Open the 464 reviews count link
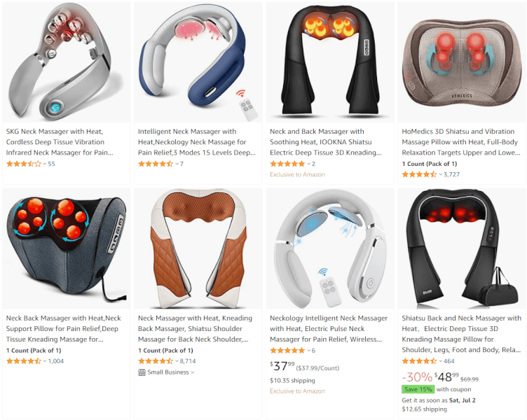527x420 pixels. pyautogui.click(x=449, y=361)
